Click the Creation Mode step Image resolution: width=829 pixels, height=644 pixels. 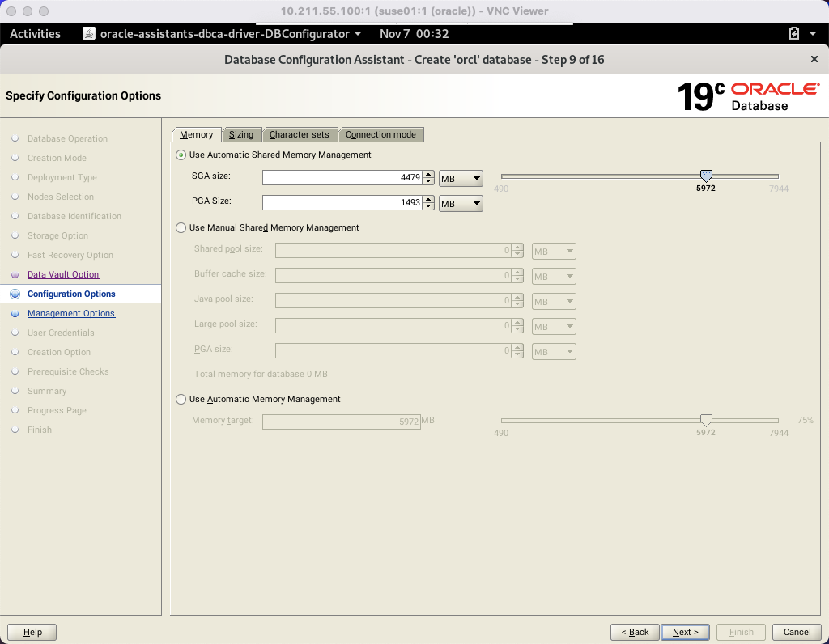[57, 158]
